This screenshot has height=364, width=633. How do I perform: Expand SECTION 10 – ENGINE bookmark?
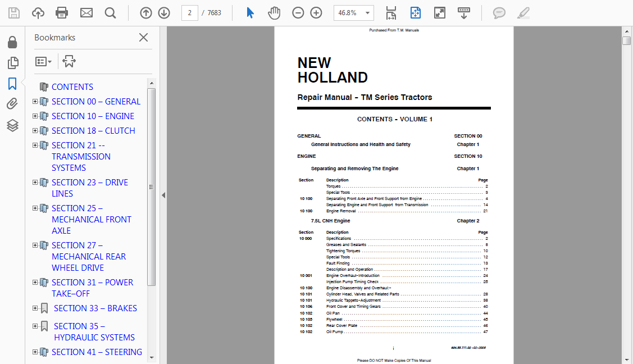(35, 116)
